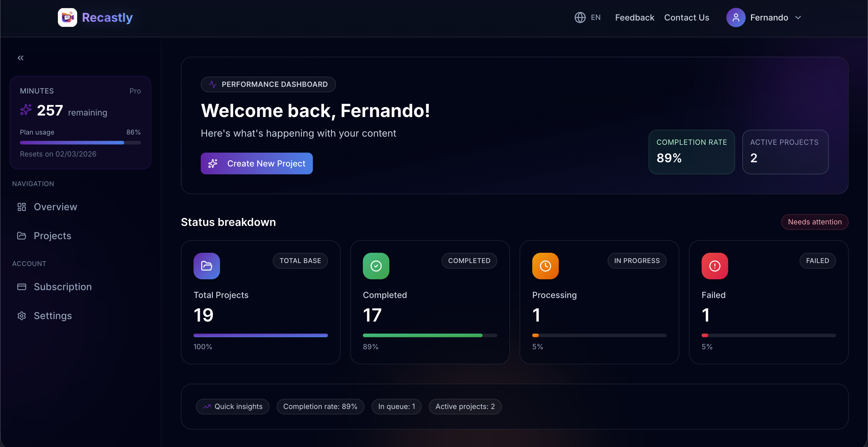This screenshot has height=447, width=868.
Task: Click Fernando's profile avatar icon
Action: pyautogui.click(x=736, y=17)
